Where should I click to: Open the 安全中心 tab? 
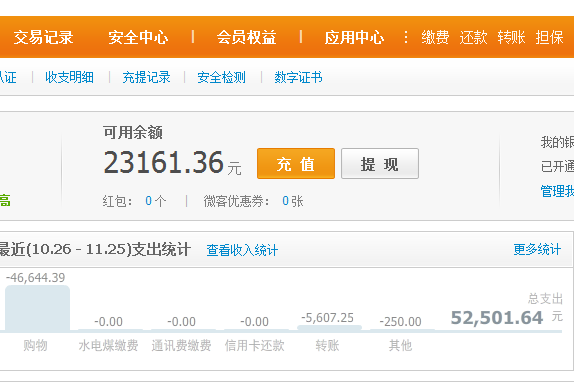[x=138, y=37]
